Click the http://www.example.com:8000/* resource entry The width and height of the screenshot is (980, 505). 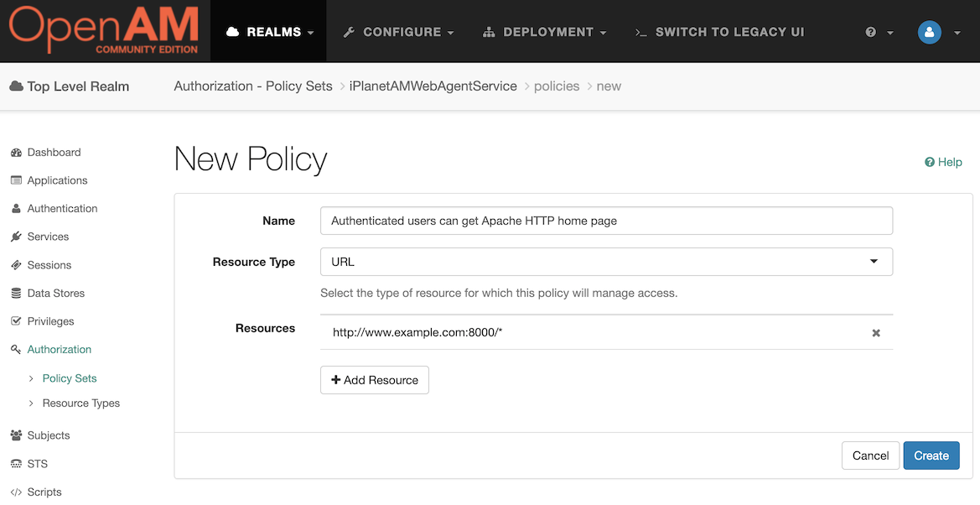(417, 332)
